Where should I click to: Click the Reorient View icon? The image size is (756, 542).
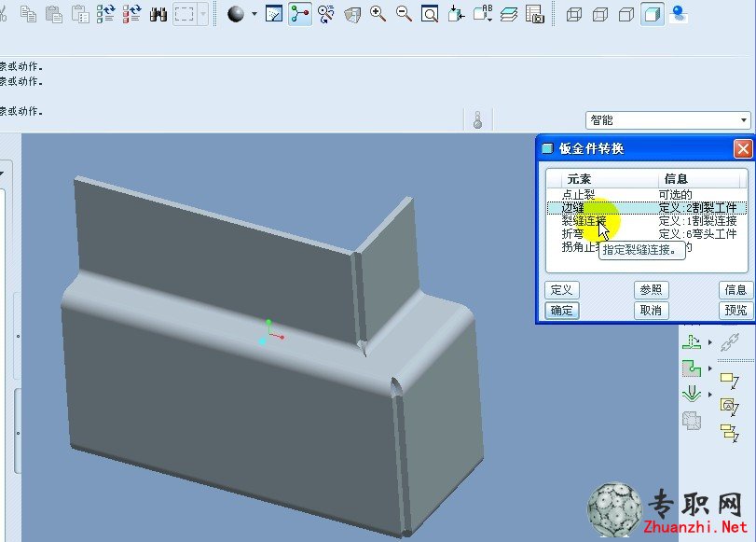pyautogui.click(x=456, y=14)
